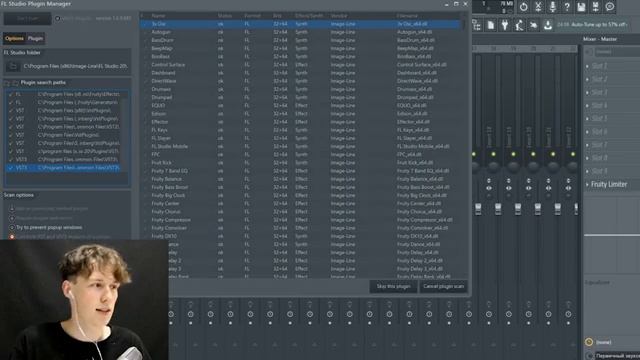Open the chat speech-bubble icon in toolbar
Screen dimensions: 640x360
click(x=610, y=7)
